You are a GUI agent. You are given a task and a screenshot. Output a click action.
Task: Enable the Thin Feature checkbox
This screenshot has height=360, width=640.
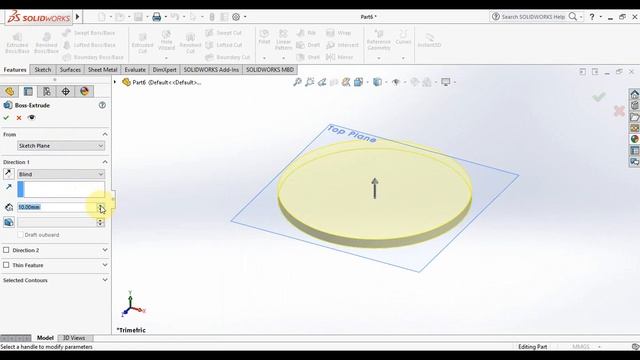[6, 265]
